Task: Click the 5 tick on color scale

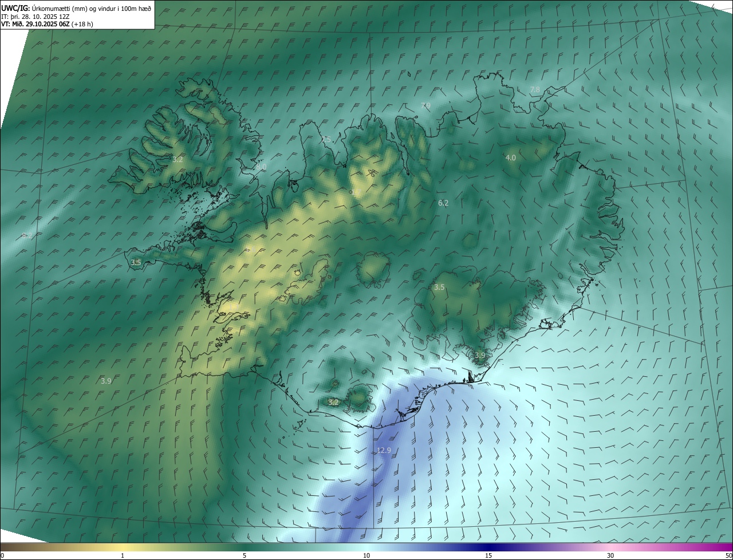Action: click(x=245, y=555)
